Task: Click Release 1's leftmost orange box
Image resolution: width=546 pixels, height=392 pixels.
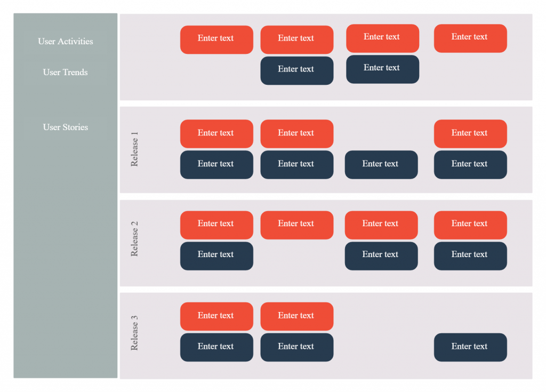Action: (x=216, y=133)
